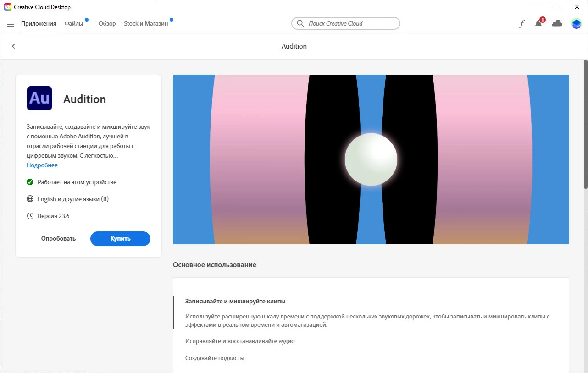Minimize the Creative Cloud Desktop window

(535, 7)
